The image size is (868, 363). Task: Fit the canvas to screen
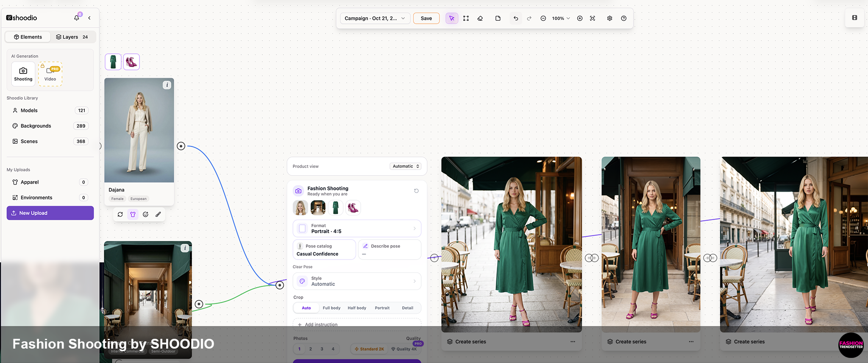tap(593, 18)
